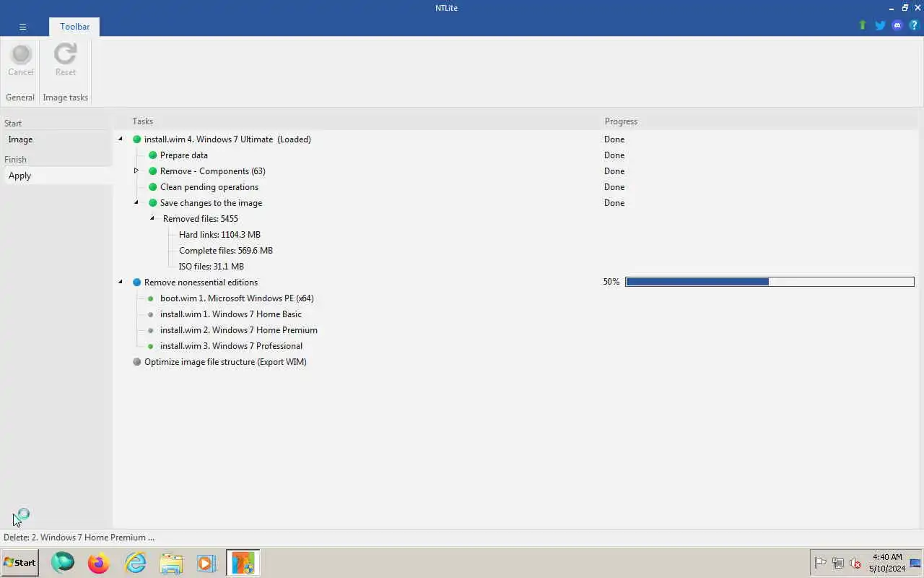This screenshot has width=924, height=578.
Task: Click green status dot of Remove - Components
Action: pos(152,171)
